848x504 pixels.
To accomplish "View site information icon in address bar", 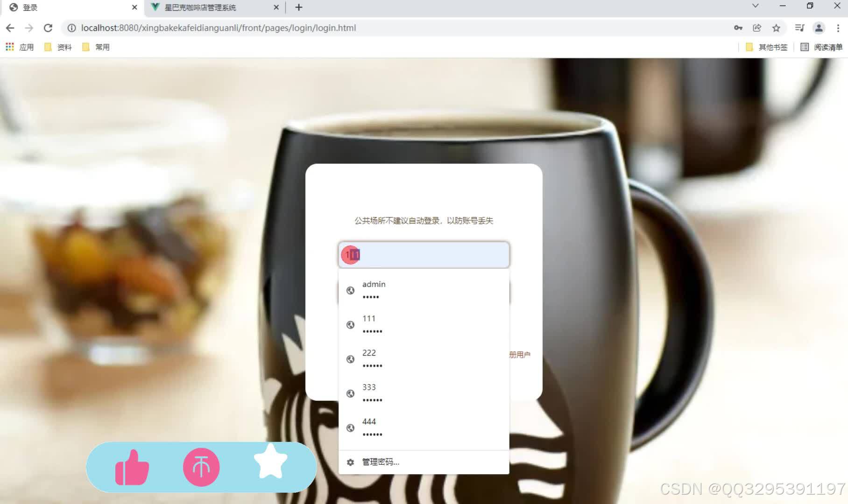I will 71,28.
